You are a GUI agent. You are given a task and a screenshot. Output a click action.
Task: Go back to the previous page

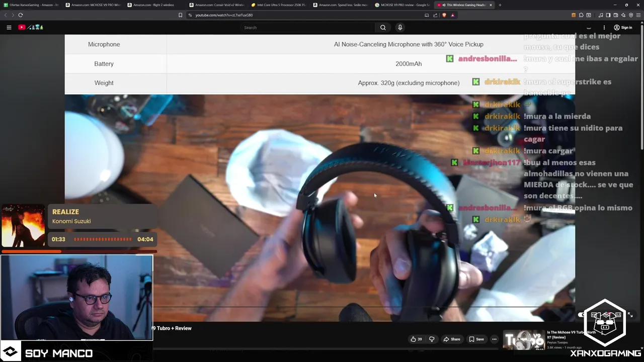click(x=6, y=15)
